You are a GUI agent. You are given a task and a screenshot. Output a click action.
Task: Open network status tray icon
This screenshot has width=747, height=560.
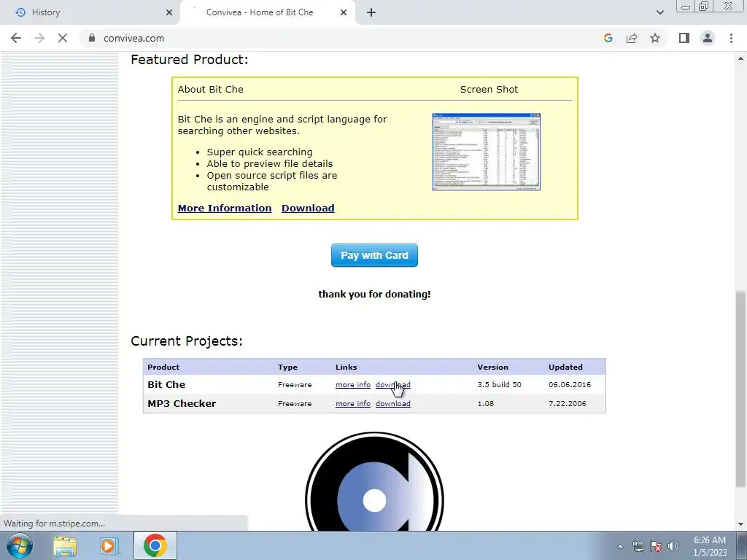coord(638,546)
